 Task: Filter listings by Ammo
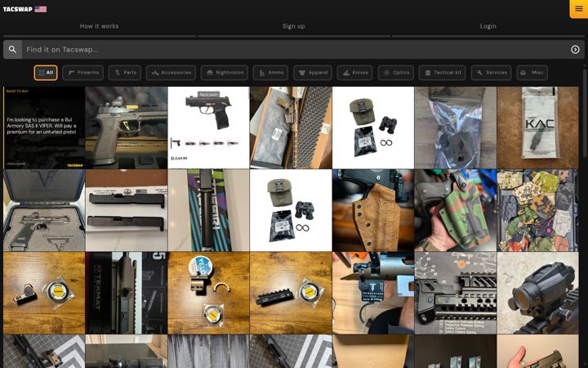[x=271, y=73]
